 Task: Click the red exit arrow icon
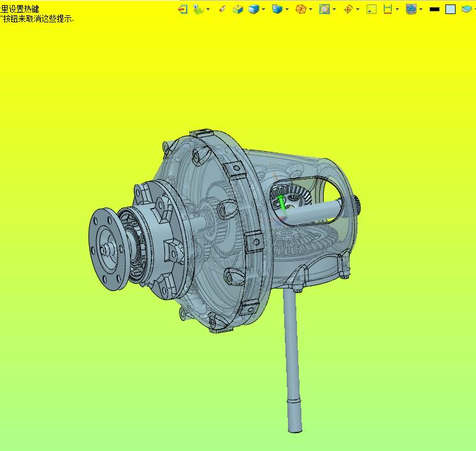(x=182, y=10)
